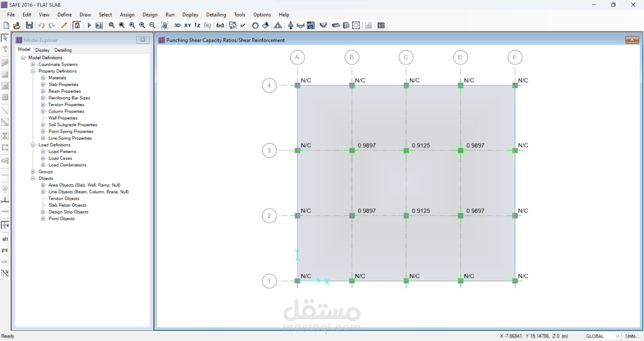
Task: Expand Load Patterns node
Action: (43, 152)
